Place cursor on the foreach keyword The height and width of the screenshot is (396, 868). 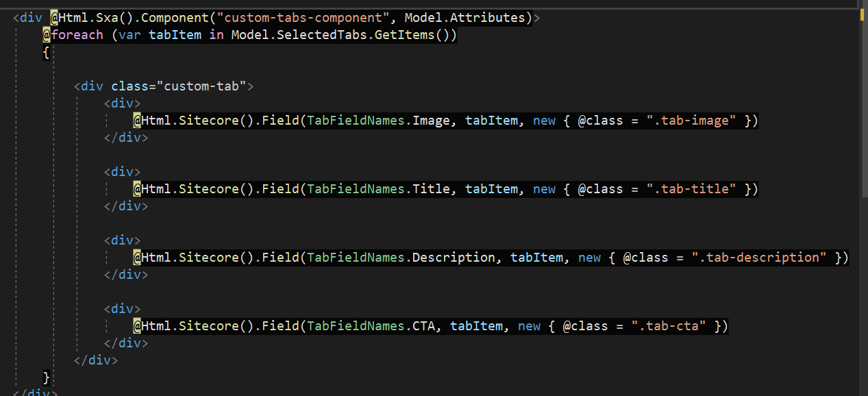click(77, 35)
